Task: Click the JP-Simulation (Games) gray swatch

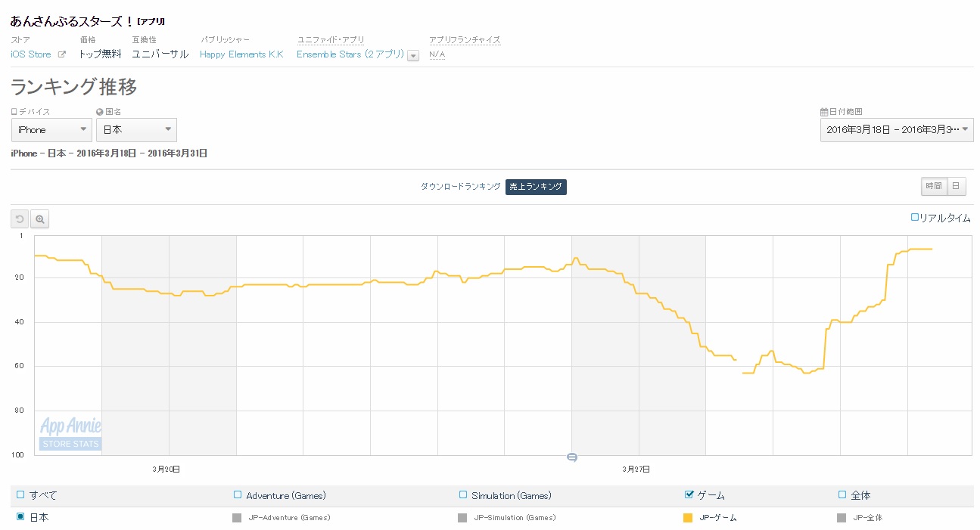Action: (x=462, y=518)
